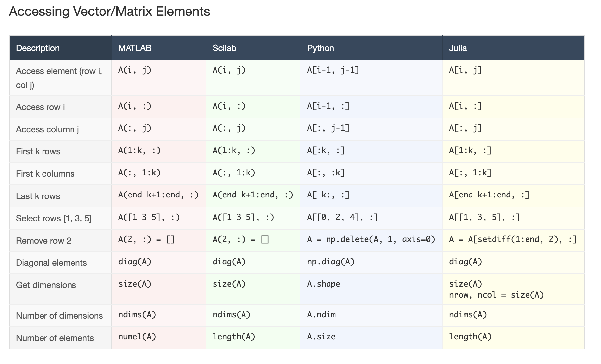This screenshot has width=601, height=364.
Task: Click the A[[0, 2, 4], :] code
Action: pyautogui.click(x=342, y=217)
